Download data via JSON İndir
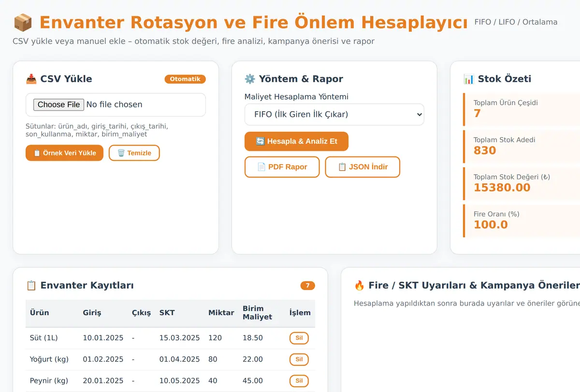 [362, 167]
